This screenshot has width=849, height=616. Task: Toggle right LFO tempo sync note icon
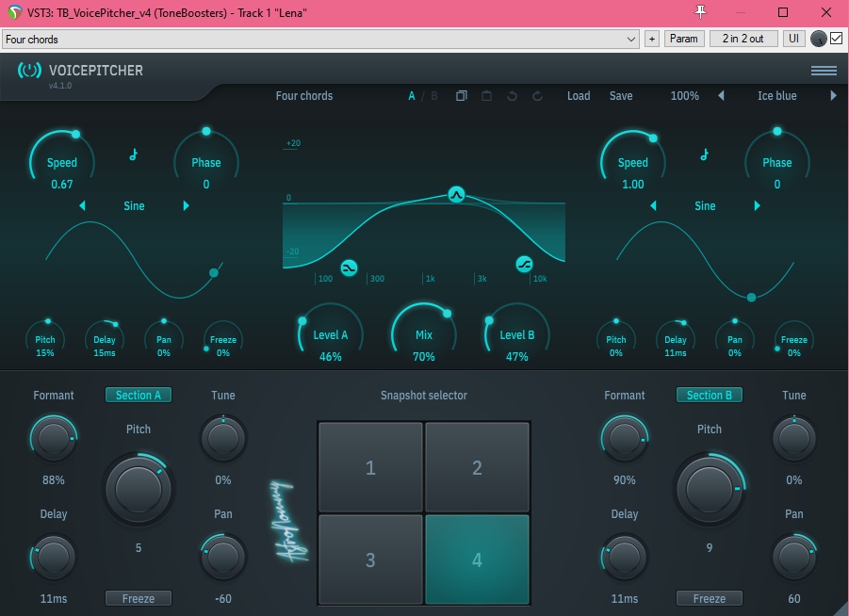[705, 154]
